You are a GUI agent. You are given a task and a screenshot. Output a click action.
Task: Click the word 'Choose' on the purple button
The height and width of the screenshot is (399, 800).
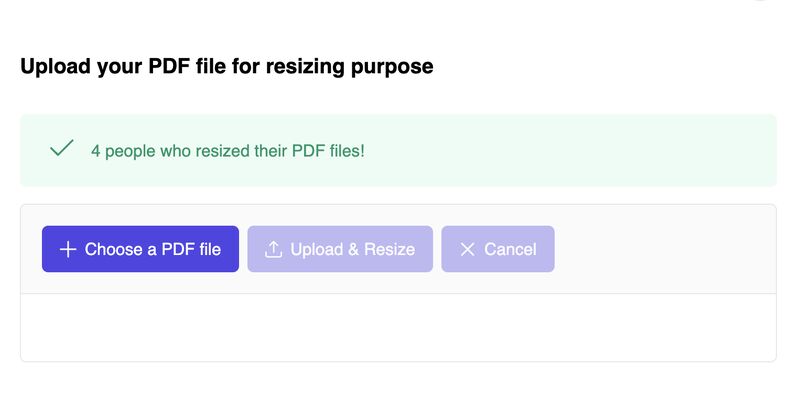pyautogui.click(x=114, y=250)
